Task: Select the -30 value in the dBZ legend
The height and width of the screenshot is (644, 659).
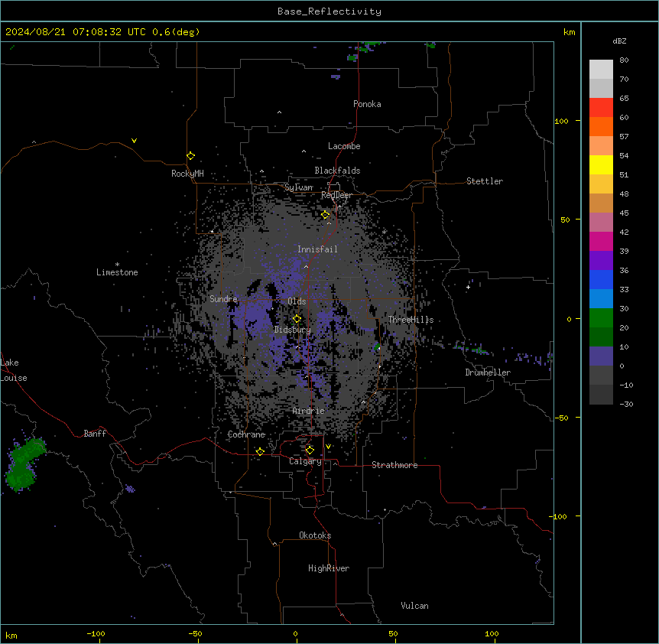Action: pyautogui.click(x=626, y=405)
